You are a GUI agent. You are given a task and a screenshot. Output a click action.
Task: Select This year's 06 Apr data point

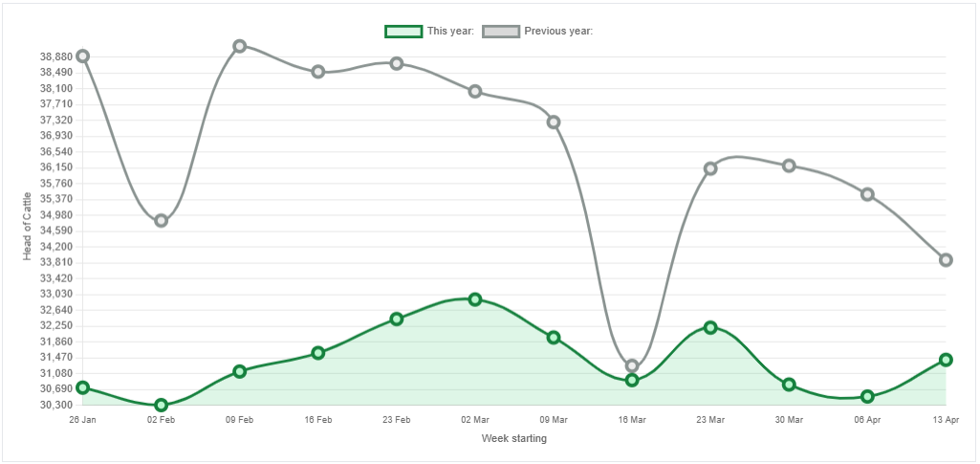(x=867, y=396)
